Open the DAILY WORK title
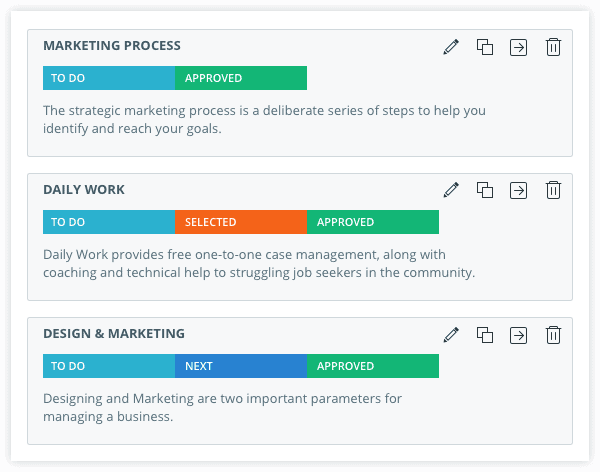 coord(84,189)
